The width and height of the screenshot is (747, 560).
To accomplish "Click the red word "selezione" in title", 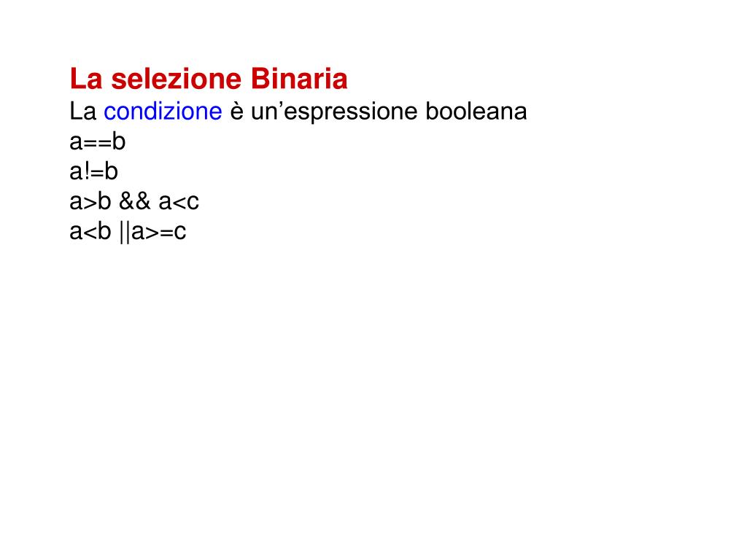I will 177,79.
